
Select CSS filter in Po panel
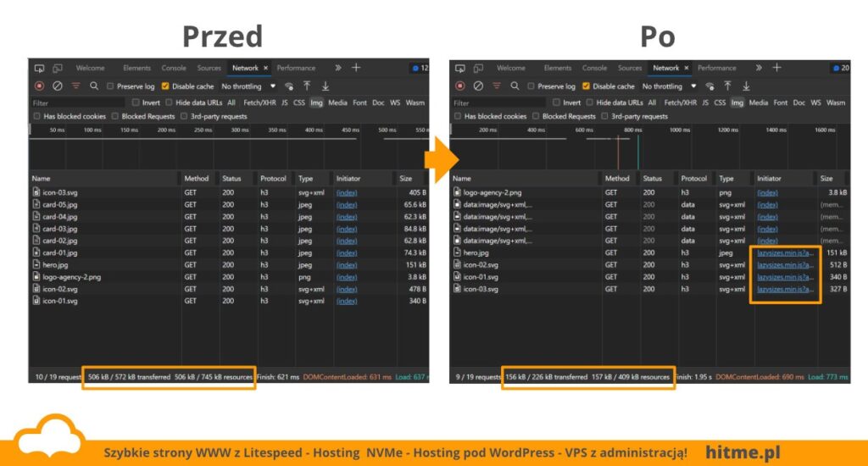click(720, 103)
